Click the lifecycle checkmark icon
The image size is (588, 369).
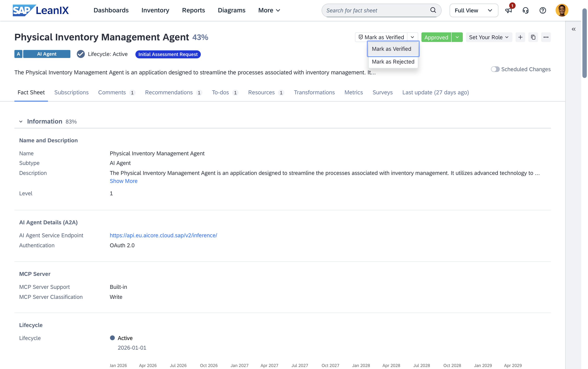point(81,54)
